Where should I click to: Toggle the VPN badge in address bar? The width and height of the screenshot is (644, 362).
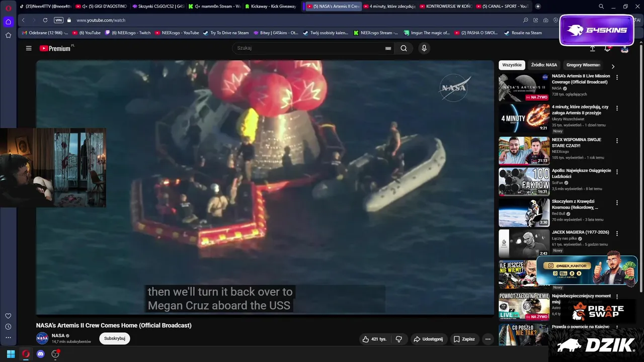point(58,20)
